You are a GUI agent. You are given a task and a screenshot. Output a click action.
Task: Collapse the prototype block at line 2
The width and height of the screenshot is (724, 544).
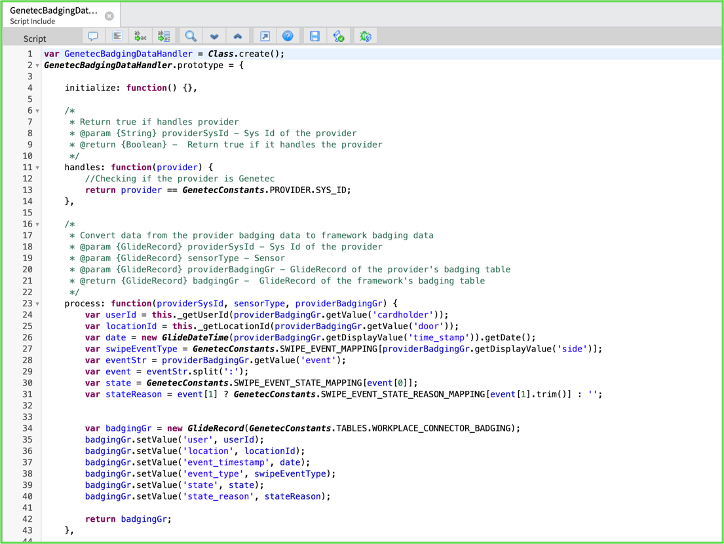[x=37, y=65]
